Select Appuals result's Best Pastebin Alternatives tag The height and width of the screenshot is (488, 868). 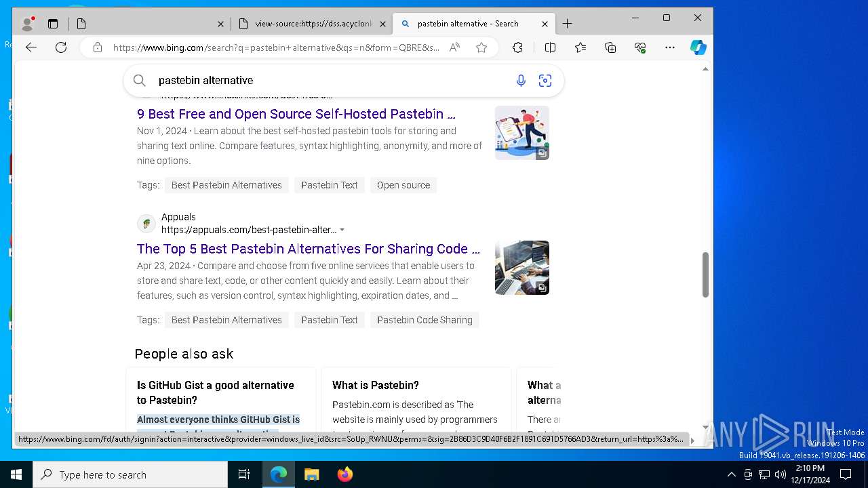click(x=226, y=320)
